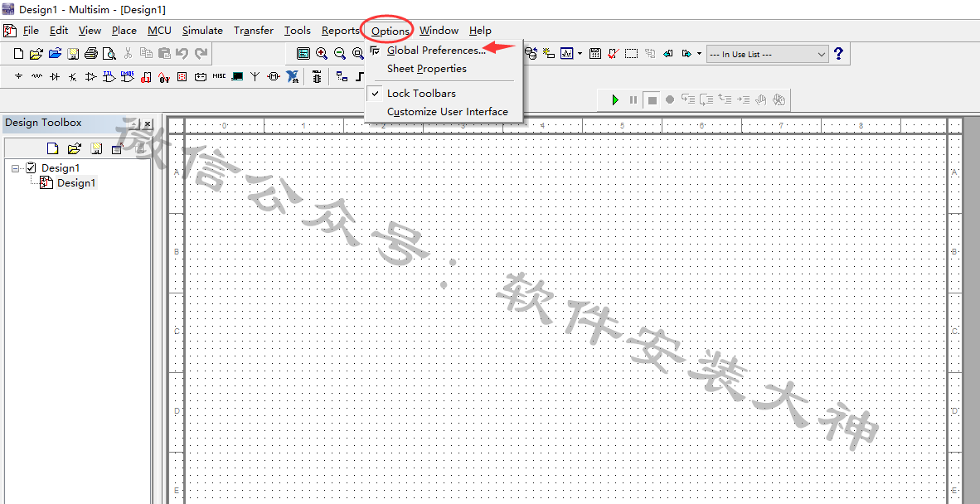Place an indicator via seven-segment icon
This screenshot has height=504, width=980.
pyautogui.click(x=182, y=77)
